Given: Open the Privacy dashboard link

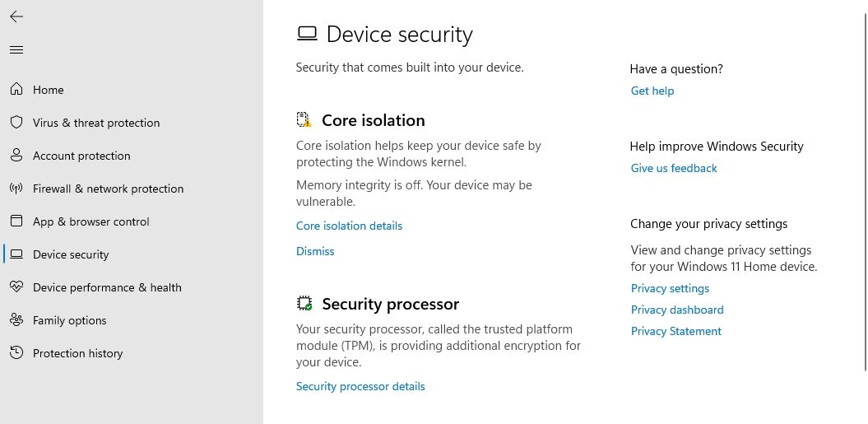Looking at the screenshot, I should click(x=677, y=310).
